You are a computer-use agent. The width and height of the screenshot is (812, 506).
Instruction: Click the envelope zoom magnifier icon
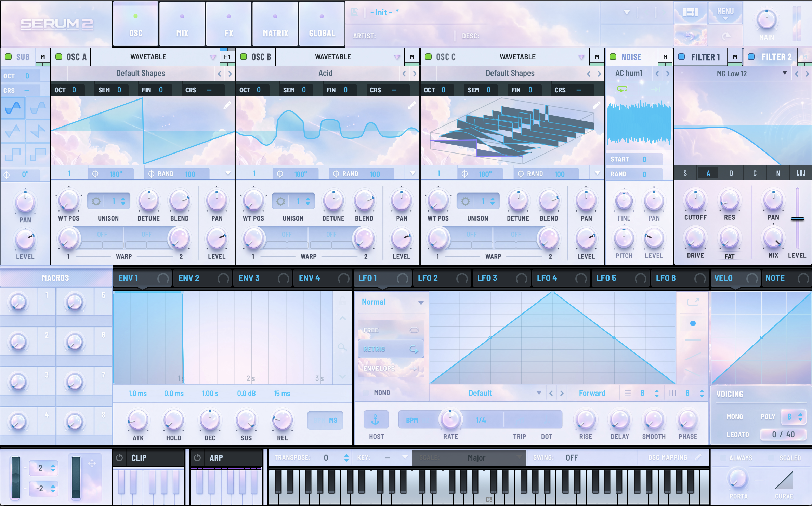pyautogui.click(x=342, y=348)
